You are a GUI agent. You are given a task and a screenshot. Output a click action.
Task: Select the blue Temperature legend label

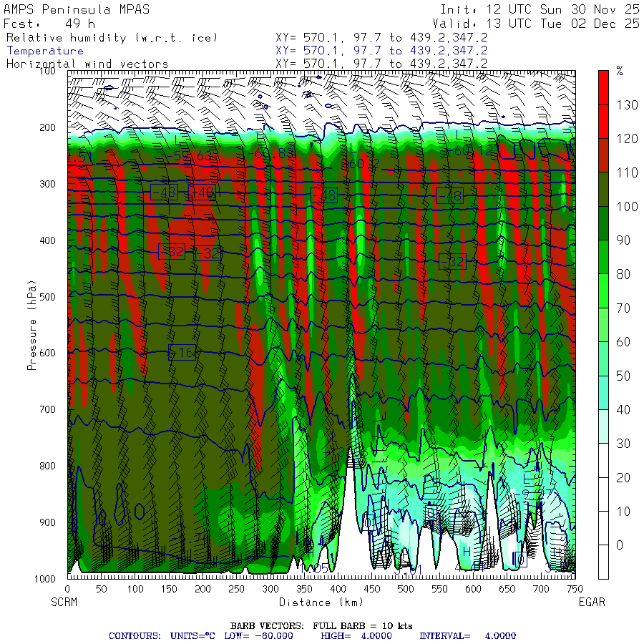pos(45,51)
